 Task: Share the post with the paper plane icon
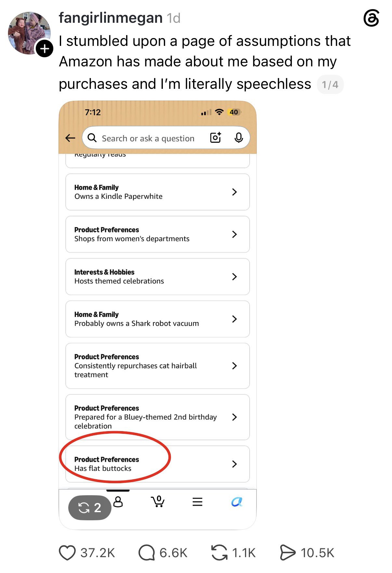[x=288, y=553]
